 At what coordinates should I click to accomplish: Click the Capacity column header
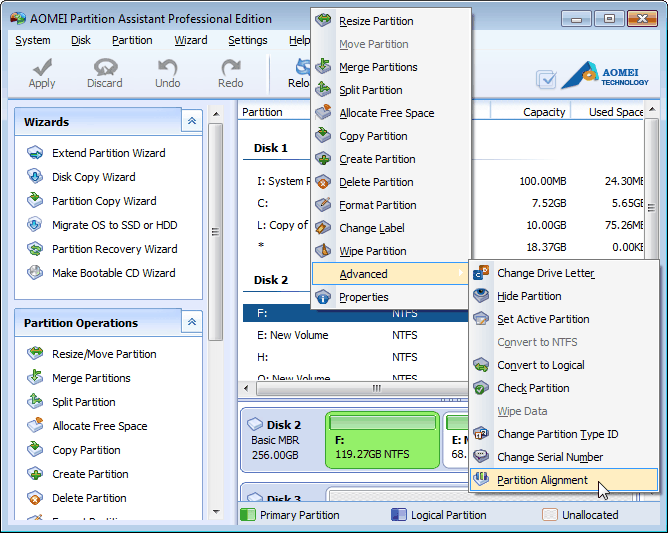pyautogui.click(x=530, y=112)
